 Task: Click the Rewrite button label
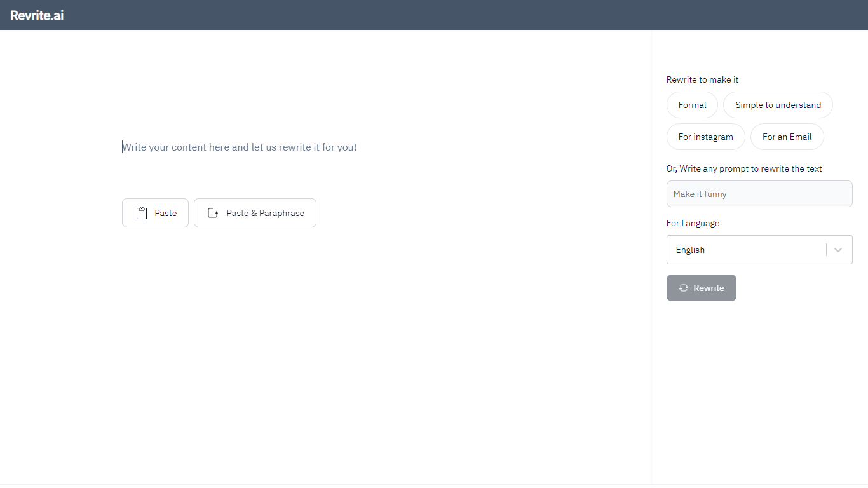(709, 288)
